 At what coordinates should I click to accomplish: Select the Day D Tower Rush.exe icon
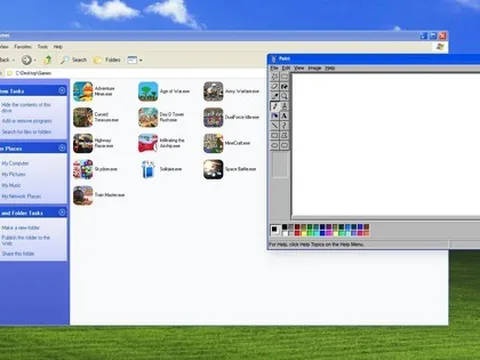(x=148, y=117)
